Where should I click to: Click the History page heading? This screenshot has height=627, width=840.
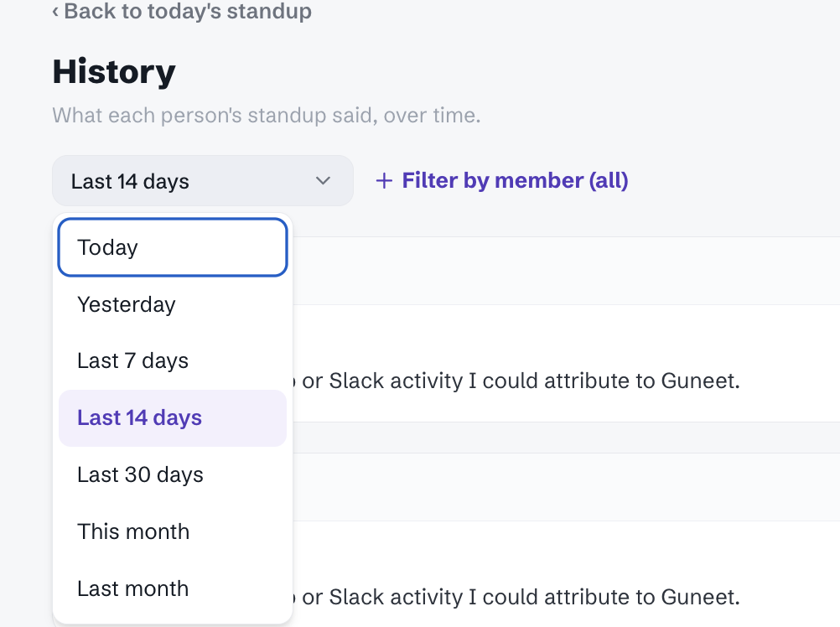click(x=114, y=72)
